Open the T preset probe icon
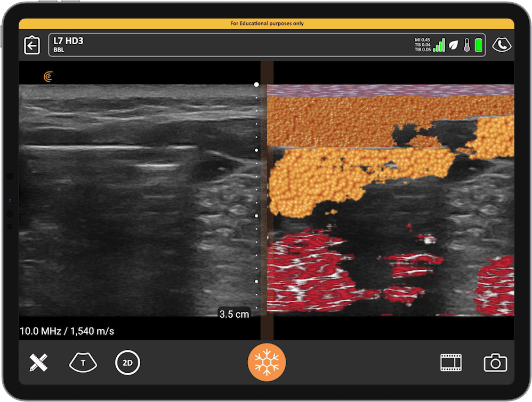 (83, 363)
